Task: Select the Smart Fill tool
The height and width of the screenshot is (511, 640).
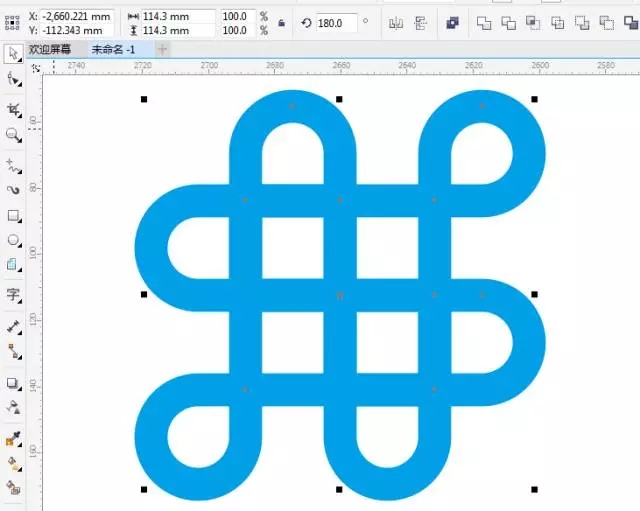Action: 13,487
